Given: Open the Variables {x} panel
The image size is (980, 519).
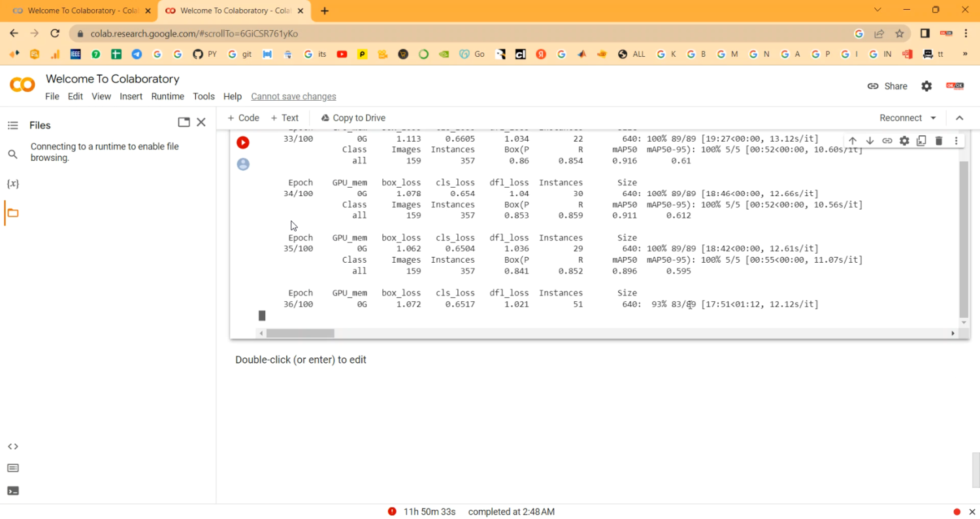Looking at the screenshot, I should point(12,184).
